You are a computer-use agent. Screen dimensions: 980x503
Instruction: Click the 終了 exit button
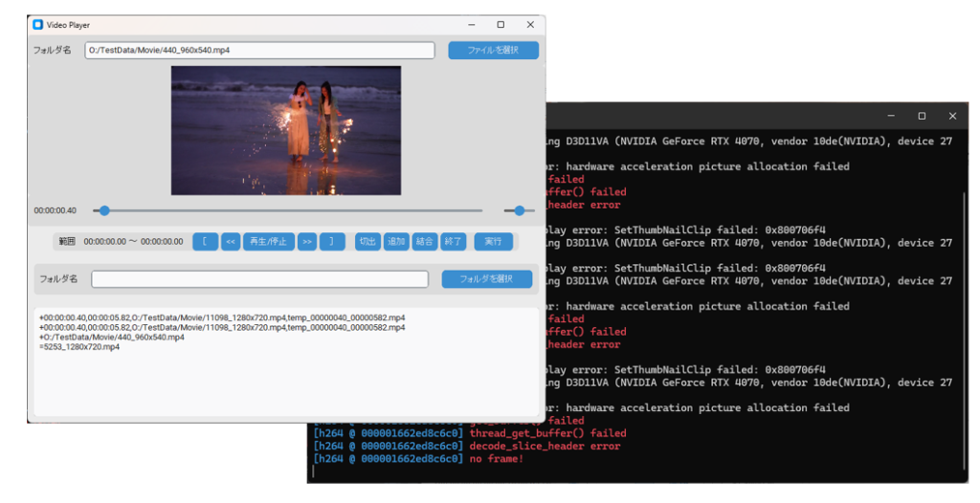(x=453, y=242)
